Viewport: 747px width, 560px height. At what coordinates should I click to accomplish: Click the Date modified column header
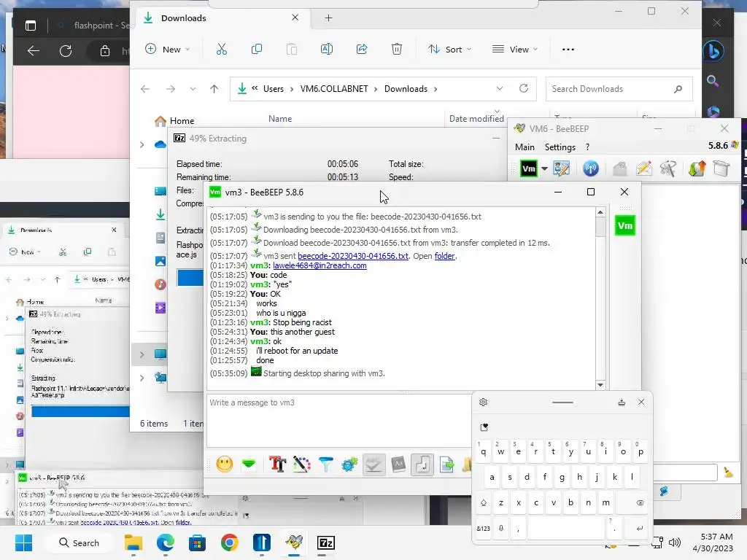tap(476, 119)
